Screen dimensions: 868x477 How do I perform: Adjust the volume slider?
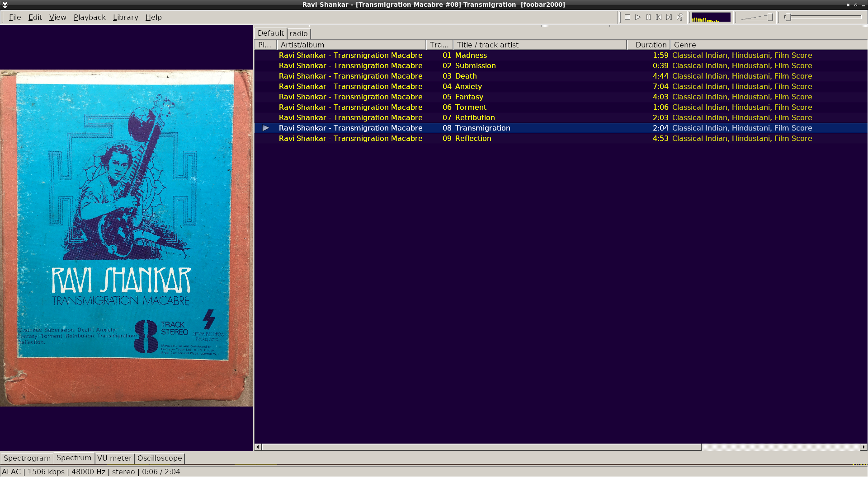point(757,17)
